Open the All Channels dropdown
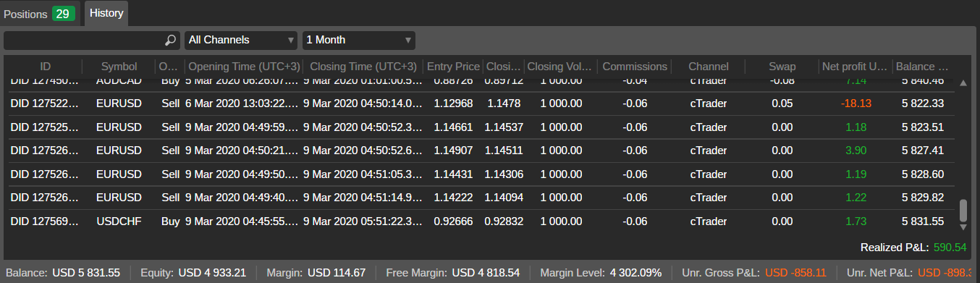Viewport: 980px width, 283px height. pos(242,40)
